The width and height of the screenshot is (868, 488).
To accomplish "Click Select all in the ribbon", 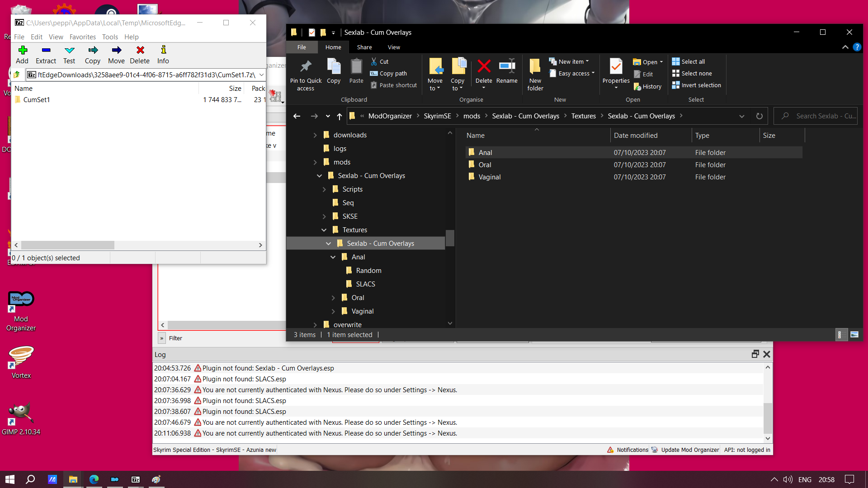I will tap(689, 61).
